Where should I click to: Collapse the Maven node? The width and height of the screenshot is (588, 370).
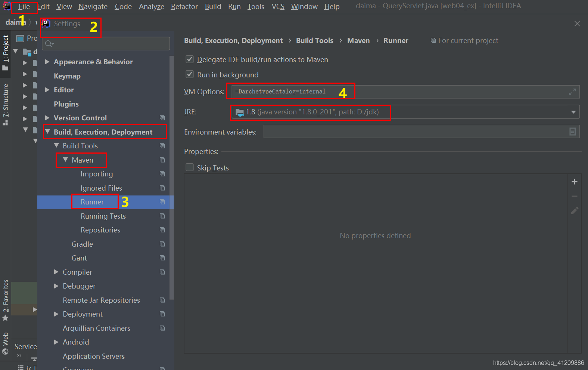(x=65, y=160)
